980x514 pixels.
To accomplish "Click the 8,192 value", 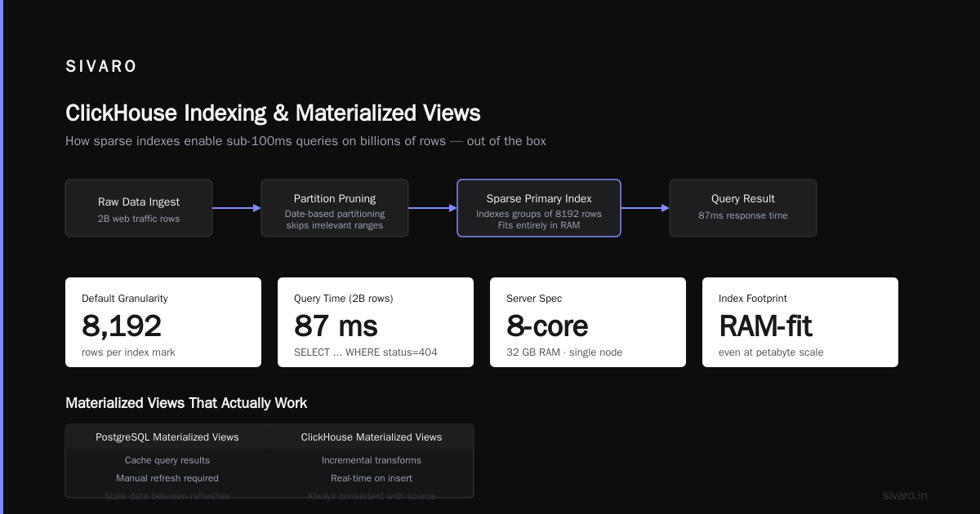I will (122, 326).
